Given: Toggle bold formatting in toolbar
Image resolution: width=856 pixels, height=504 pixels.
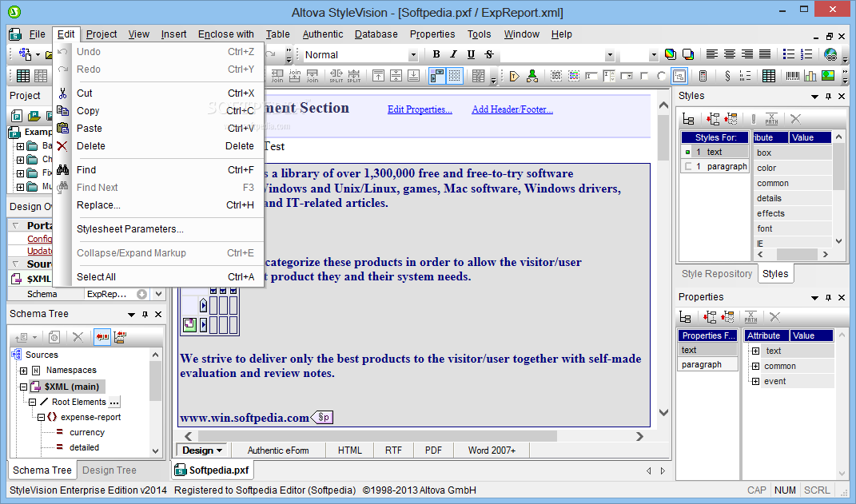Looking at the screenshot, I should tap(436, 54).
